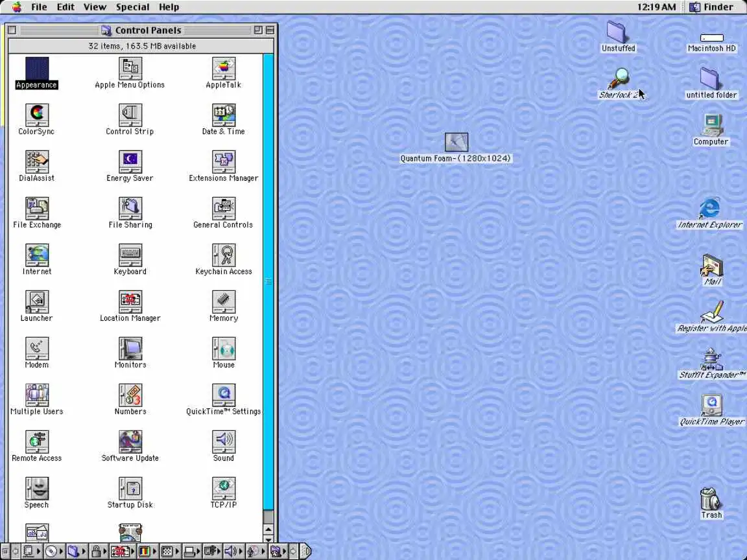The height and width of the screenshot is (560, 747).
Task: Select the Computer desktop icon
Action: [x=711, y=125]
